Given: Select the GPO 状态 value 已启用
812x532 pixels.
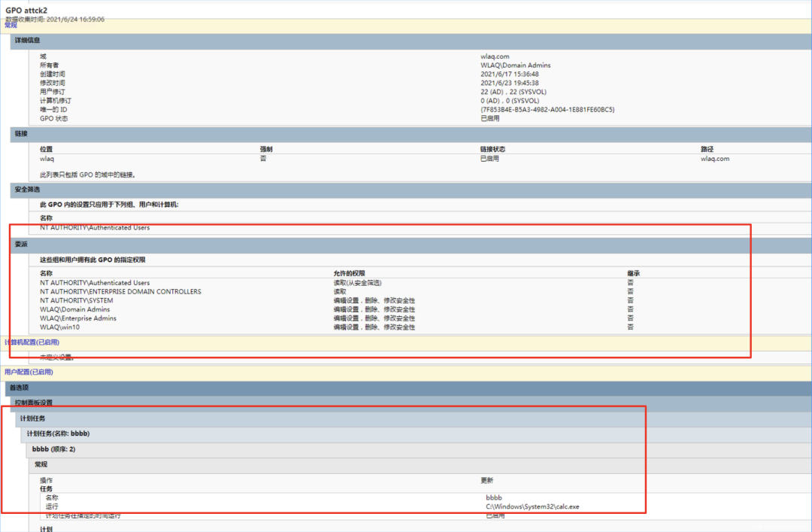Looking at the screenshot, I should 490,118.
